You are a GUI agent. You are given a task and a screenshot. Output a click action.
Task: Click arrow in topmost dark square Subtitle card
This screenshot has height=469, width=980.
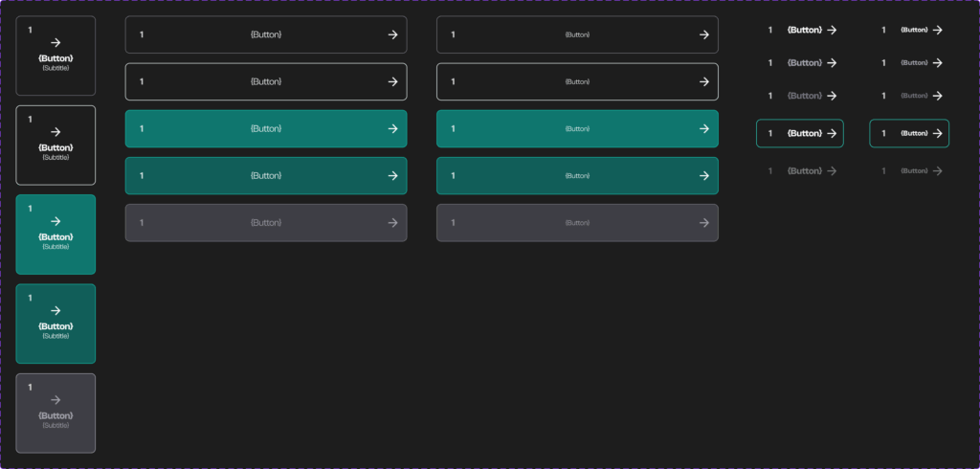[56, 42]
